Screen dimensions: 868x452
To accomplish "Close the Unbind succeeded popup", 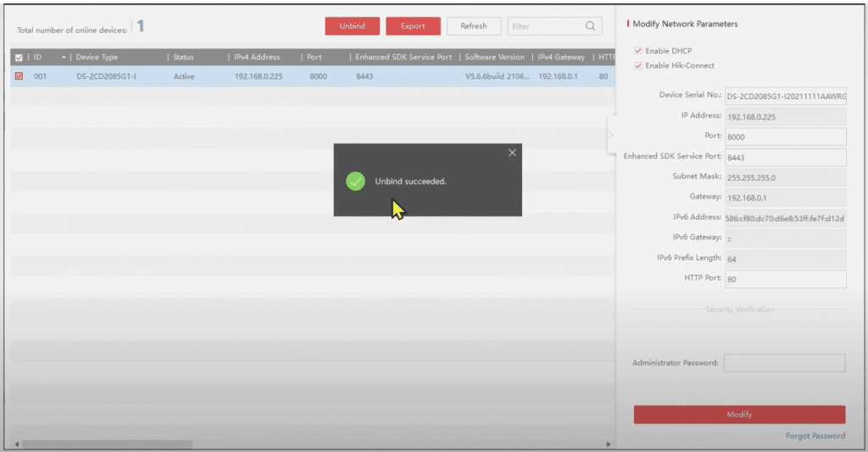I will click(512, 153).
